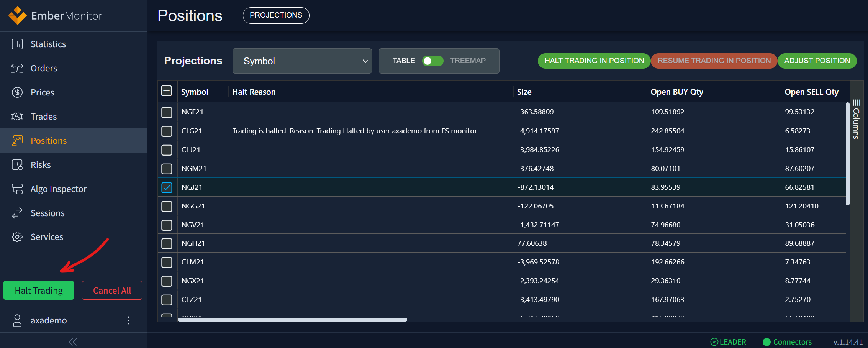Image resolution: width=868 pixels, height=348 pixels.
Task: Click the Connectors status text
Action: coord(792,342)
